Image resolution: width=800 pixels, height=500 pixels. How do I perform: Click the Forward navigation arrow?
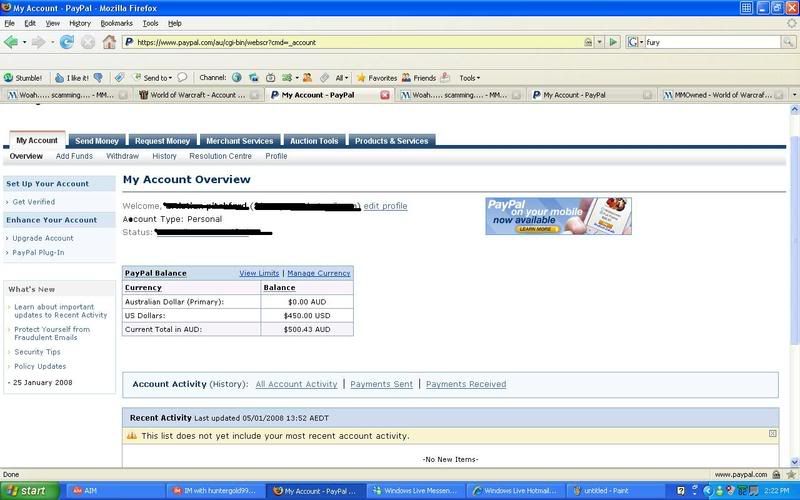(x=38, y=42)
